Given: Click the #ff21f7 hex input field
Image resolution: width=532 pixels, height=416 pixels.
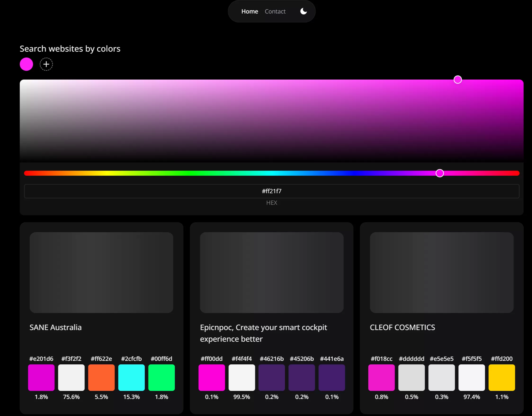Looking at the screenshot, I should click(x=271, y=191).
